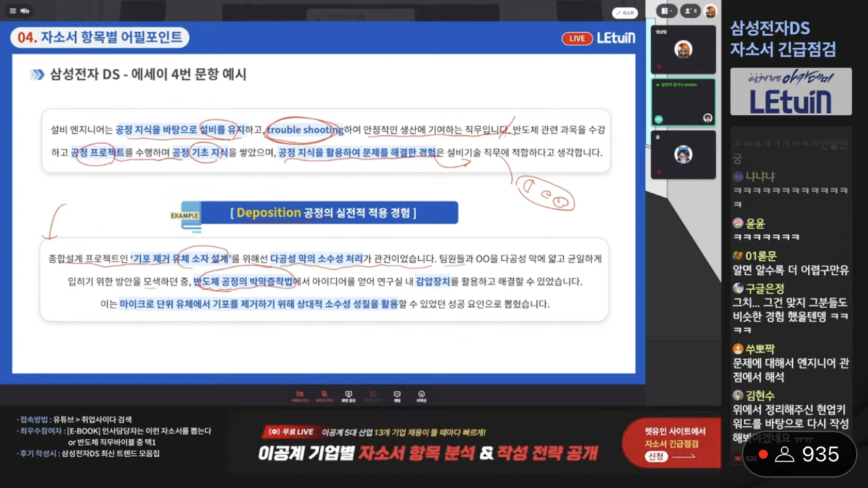
Task: Click the 삼성전자DS 최신 트렌드 모음집 text
Action: point(111,453)
